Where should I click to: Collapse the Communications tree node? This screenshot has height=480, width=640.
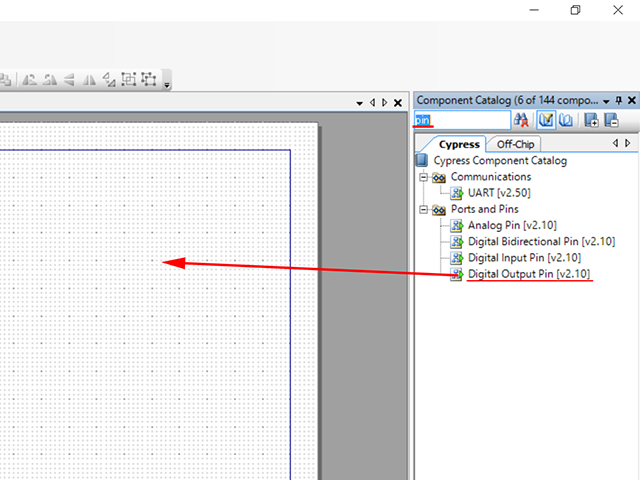[424, 177]
